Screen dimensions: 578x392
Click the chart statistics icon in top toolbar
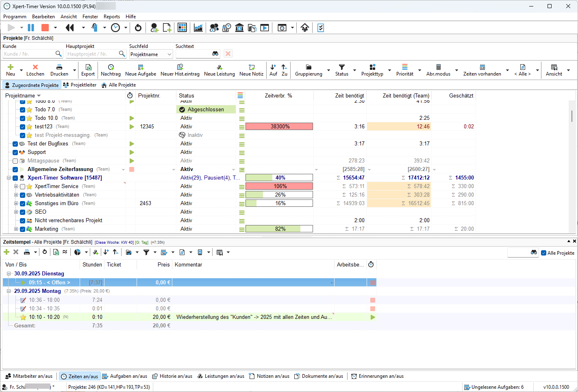[x=198, y=28]
